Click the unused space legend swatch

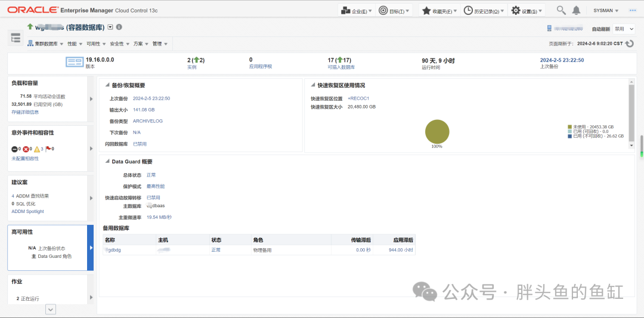[569, 127]
